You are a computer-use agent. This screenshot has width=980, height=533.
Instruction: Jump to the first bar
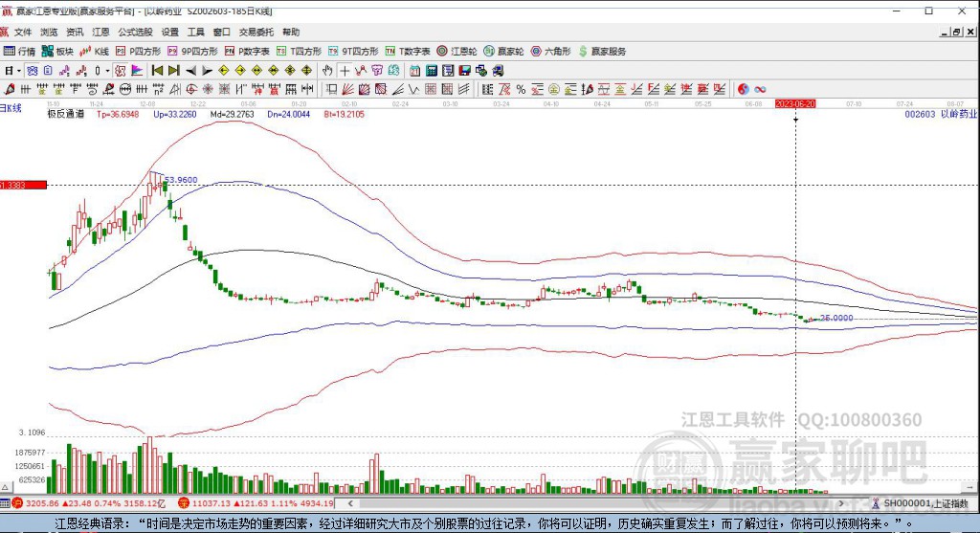tap(158, 71)
